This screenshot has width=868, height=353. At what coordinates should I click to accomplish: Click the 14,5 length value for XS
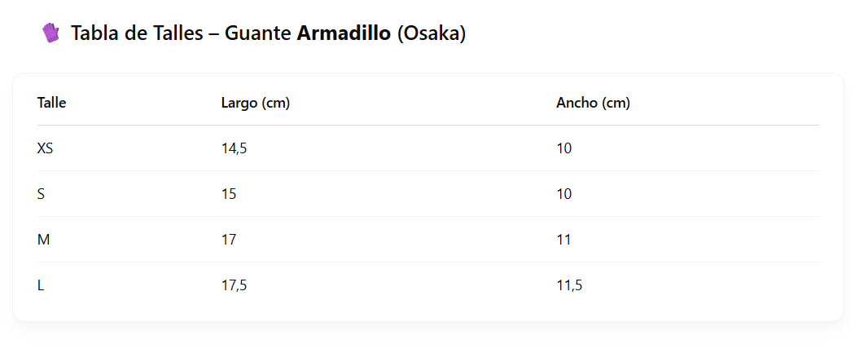click(x=235, y=148)
